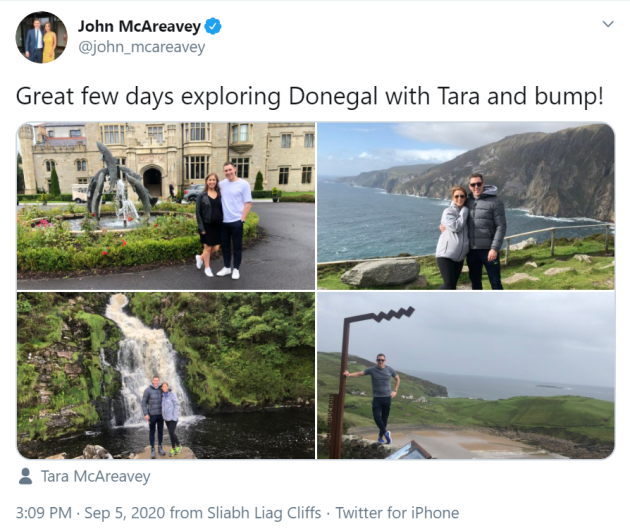
Task: Click the dolphin fountain sculpture in photo
Action: pyautogui.click(x=118, y=183)
